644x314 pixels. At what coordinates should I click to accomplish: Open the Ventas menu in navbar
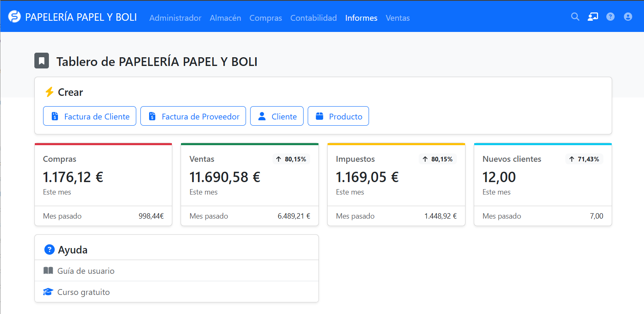[398, 18]
